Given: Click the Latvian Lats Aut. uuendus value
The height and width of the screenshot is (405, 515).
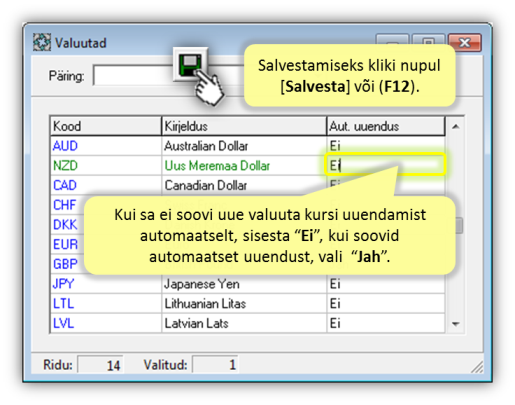Looking at the screenshot, I should tap(335, 323).
